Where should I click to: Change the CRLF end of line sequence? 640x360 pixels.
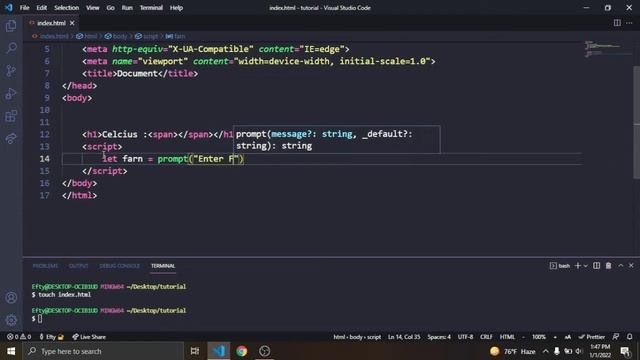click(x=486, y=337)
